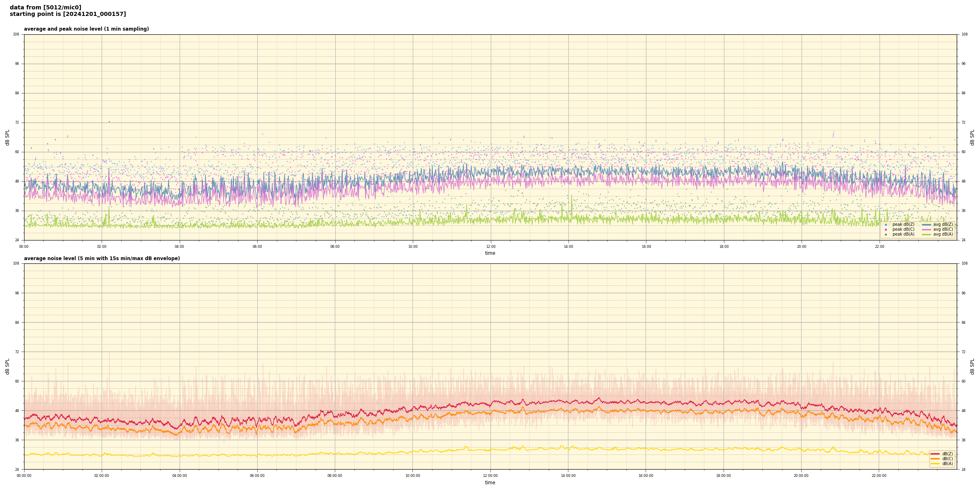
Task: Click the 'time' axis label under upper chart
Action: pos(490,253)
